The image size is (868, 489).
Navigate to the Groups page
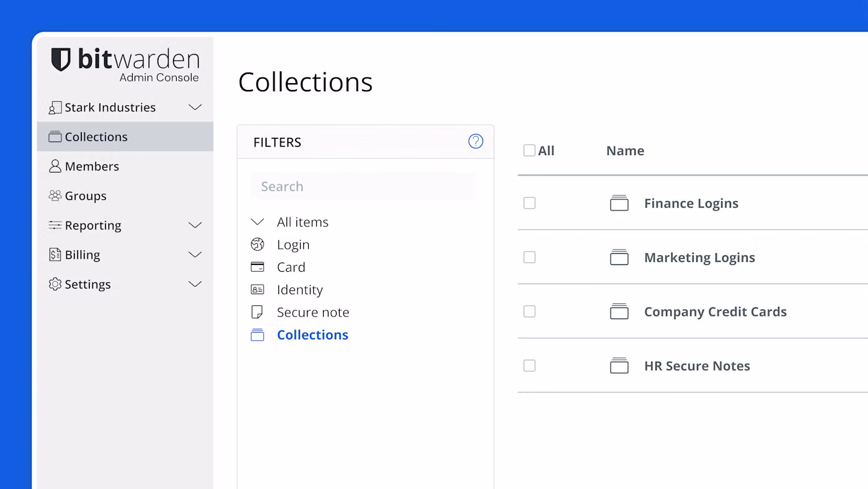tap(86, 195)
